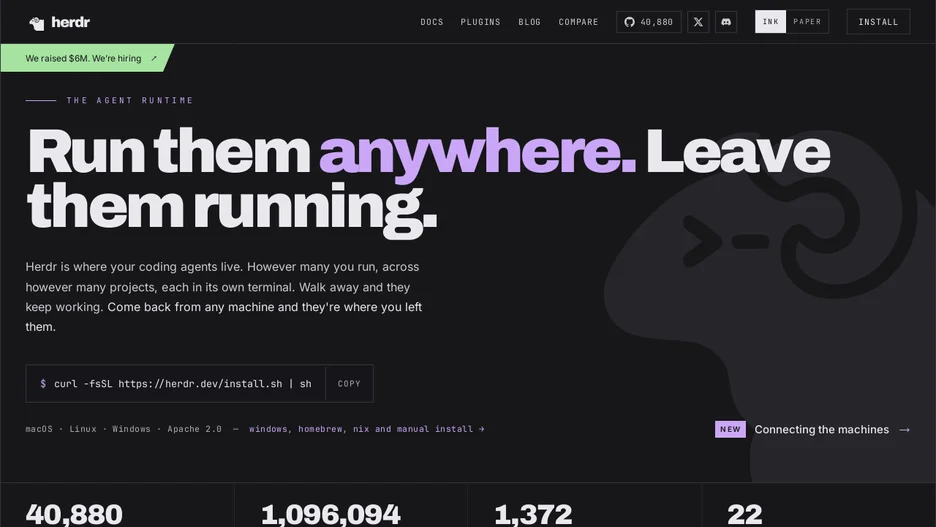936x527 pixels.
Task: Open 'Connecting the machines' link
Action: (821, 430)
